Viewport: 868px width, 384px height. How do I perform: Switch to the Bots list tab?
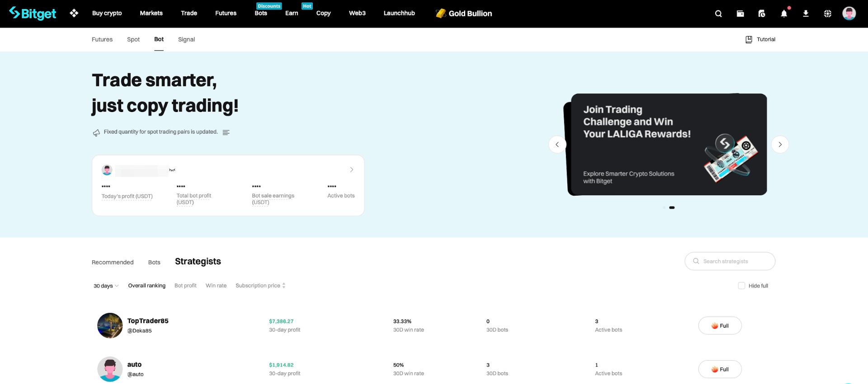pyautogui.click(x=154, y=262)
